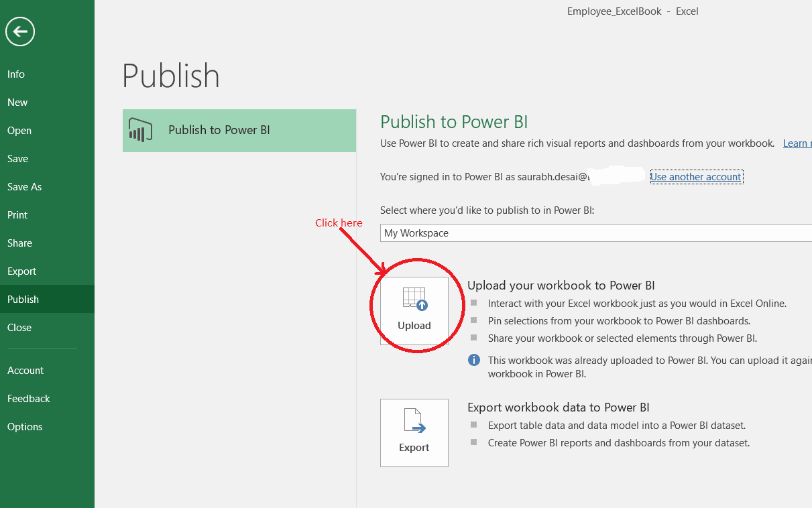
Task: Click Close in the sidebar menu
Action: click(19, 328)
